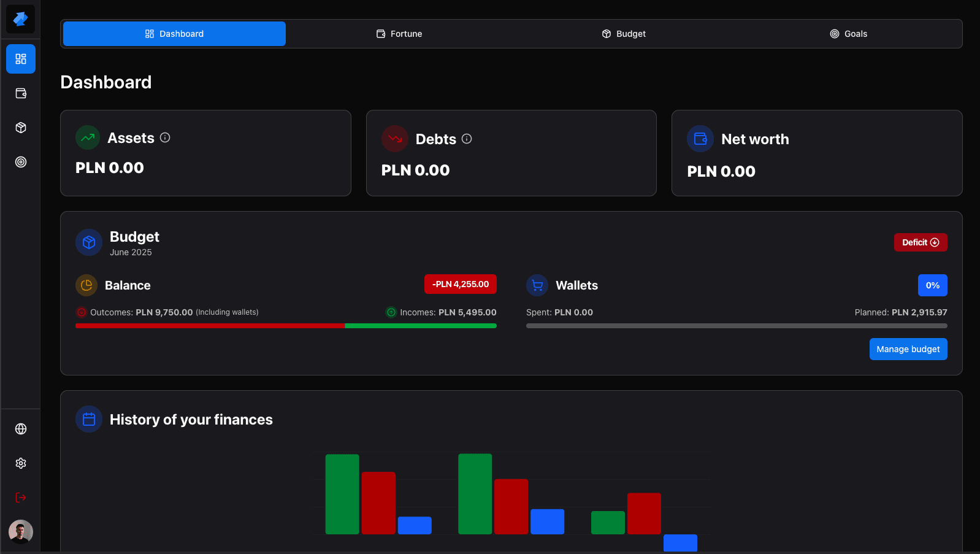Click Outcomes: PLN 9,750.00 text
This screenshot has width=980, height=554.
point(142,312)
